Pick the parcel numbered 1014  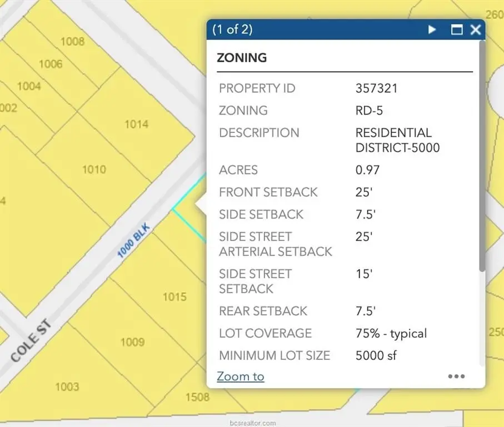136,124
